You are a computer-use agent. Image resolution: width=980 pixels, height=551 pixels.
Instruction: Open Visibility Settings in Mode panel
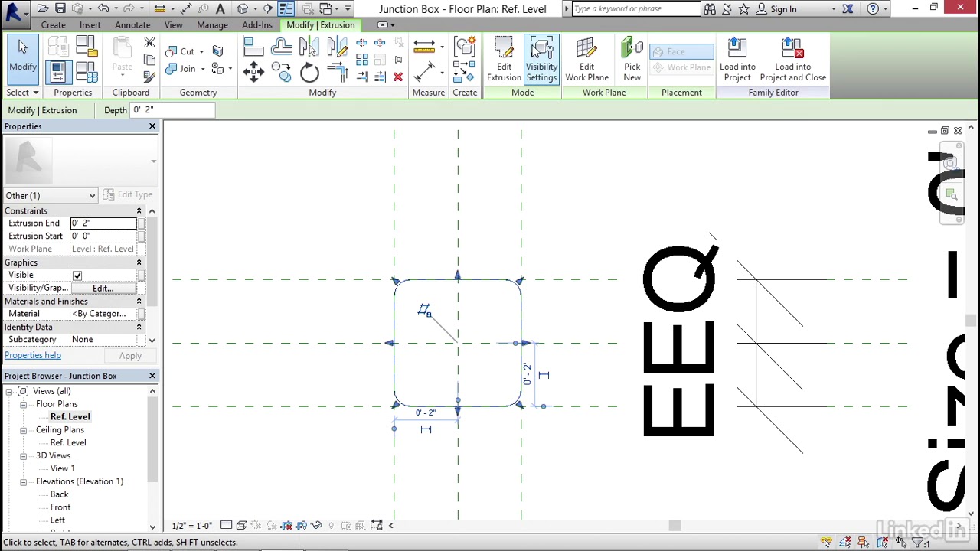tap(541, 60)
